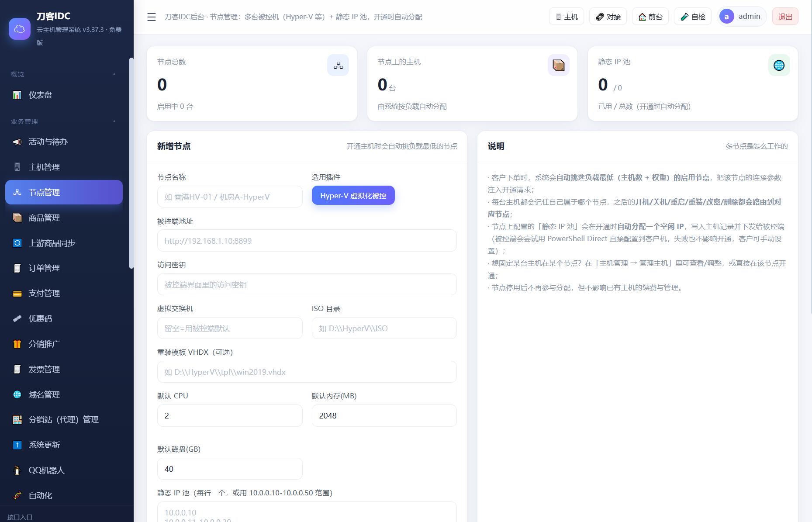Click the 重装模板 VHDX input field
This screenshot has width=812, height=522.
[x=307, y=372]
